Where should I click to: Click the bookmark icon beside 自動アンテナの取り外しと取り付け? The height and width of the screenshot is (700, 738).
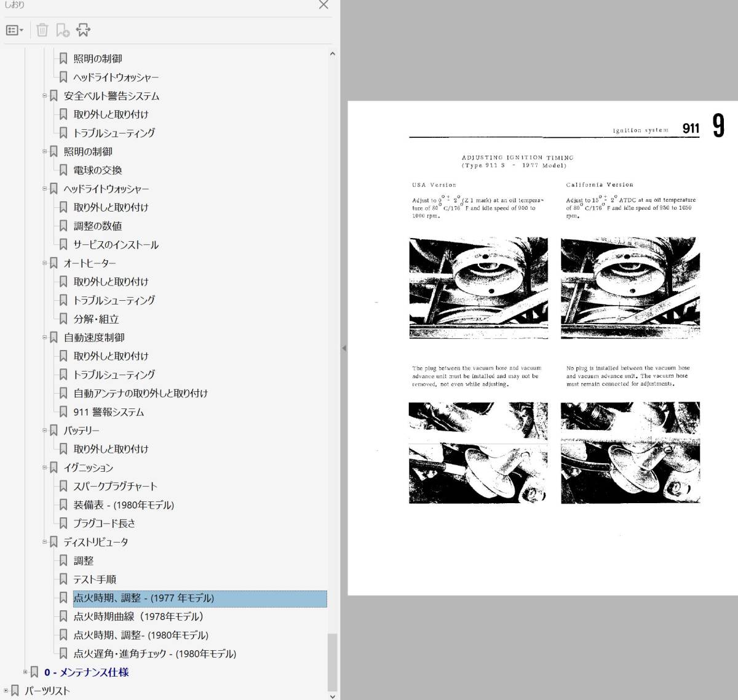(x=63, y=393)
